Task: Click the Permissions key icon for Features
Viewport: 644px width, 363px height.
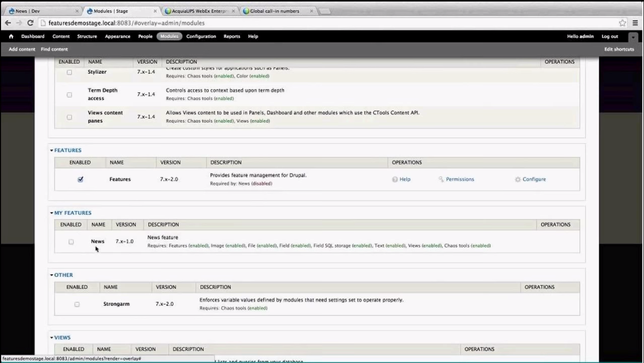Action: click(441, 179)
